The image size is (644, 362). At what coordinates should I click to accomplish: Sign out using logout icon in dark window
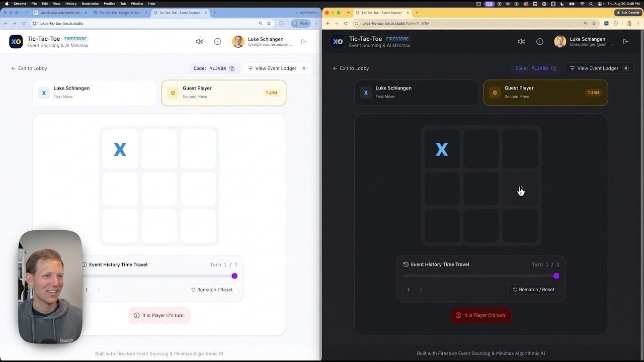pyautogui.click(x=625, y=42)
